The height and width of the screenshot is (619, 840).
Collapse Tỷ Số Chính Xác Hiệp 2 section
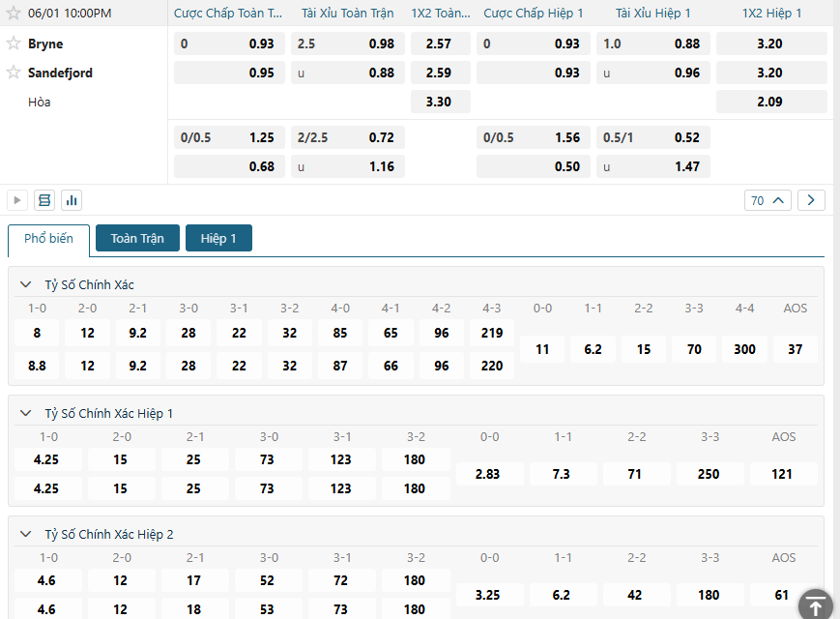(25, 534)
